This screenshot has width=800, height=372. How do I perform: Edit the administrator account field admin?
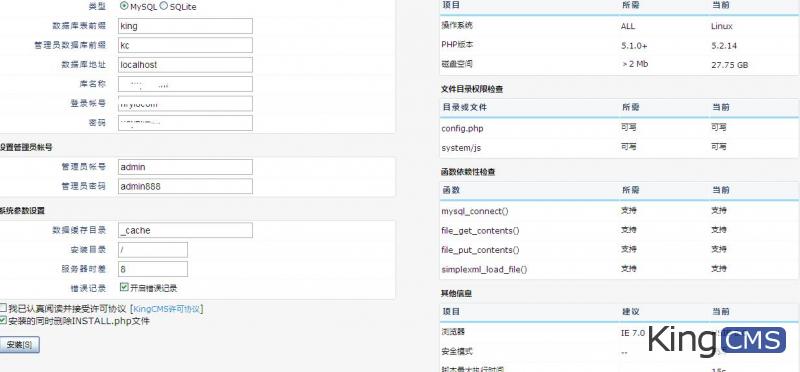click(x=185, y=167)
